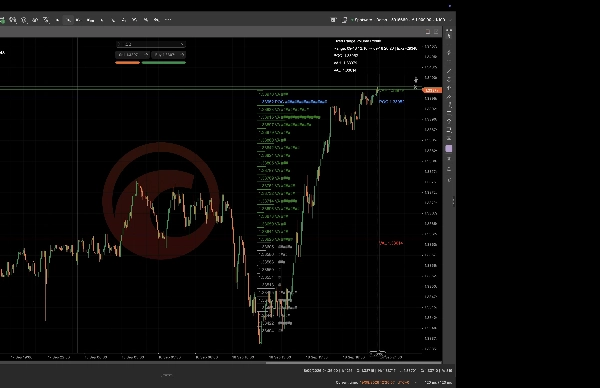Click the orange bar under the left dropdown
Image resolution: width=600 pixels, height=388 pixels.
(x=127, y=63)
